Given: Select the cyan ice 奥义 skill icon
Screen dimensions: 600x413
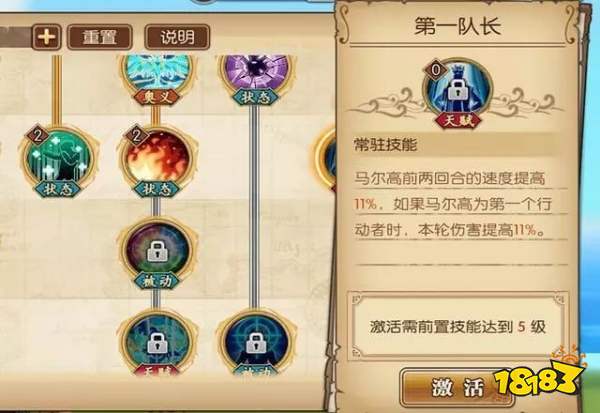Looking at the screenshot, I should [157, 73].
